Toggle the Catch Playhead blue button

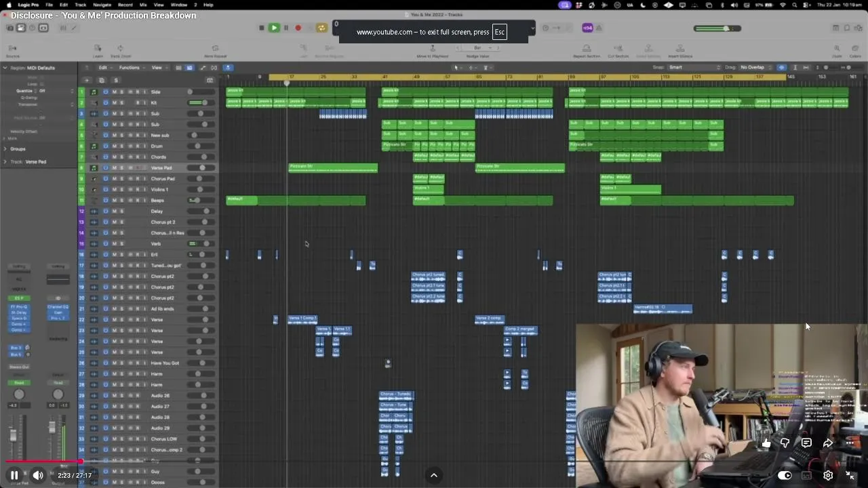229,68
